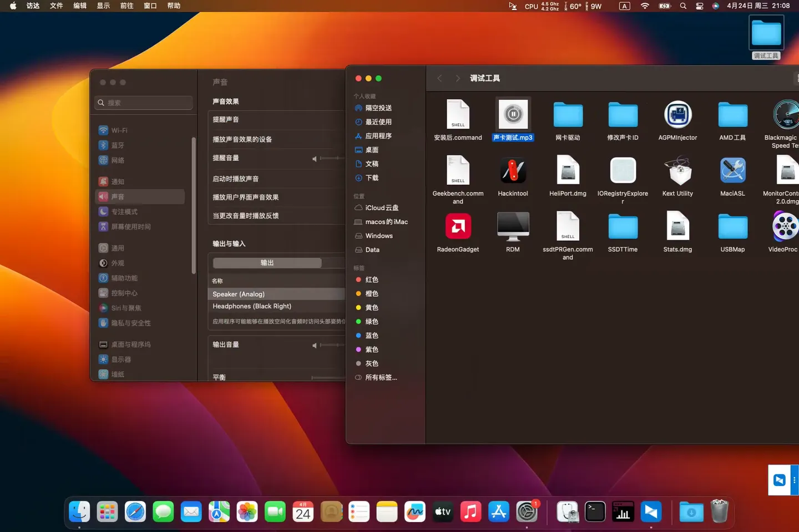Select Headphones (Black Right) as output device
Image resolution: width=799 pixels, height=532 pixels.
[x=252, y=306]
